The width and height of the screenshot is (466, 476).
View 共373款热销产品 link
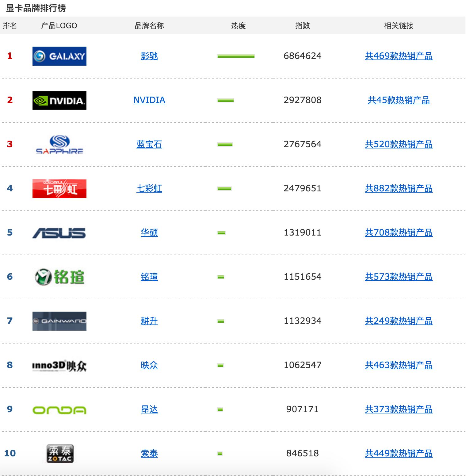399,409
